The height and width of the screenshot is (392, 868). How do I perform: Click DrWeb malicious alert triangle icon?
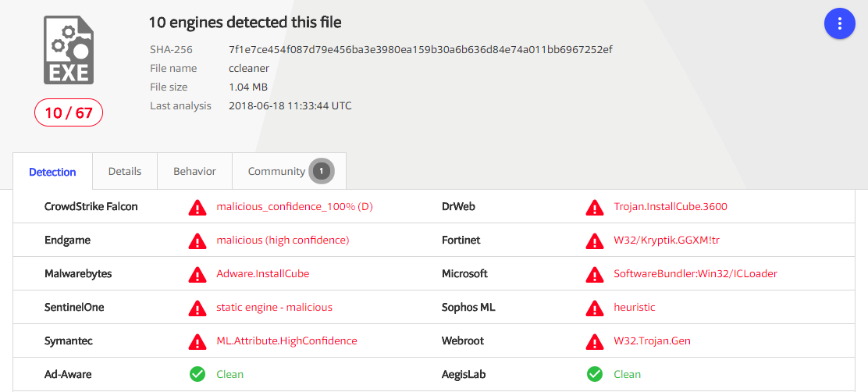click(x=595, y=207)
